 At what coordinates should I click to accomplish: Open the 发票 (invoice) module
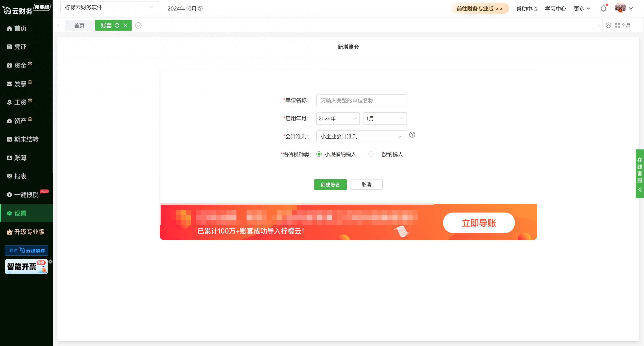[x=20, y=84]
